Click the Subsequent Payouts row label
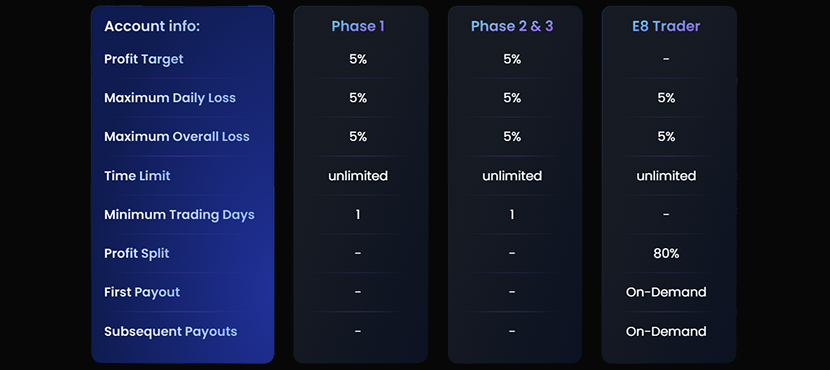The height and width of the screenshot is (370, 830). point(170,331)
